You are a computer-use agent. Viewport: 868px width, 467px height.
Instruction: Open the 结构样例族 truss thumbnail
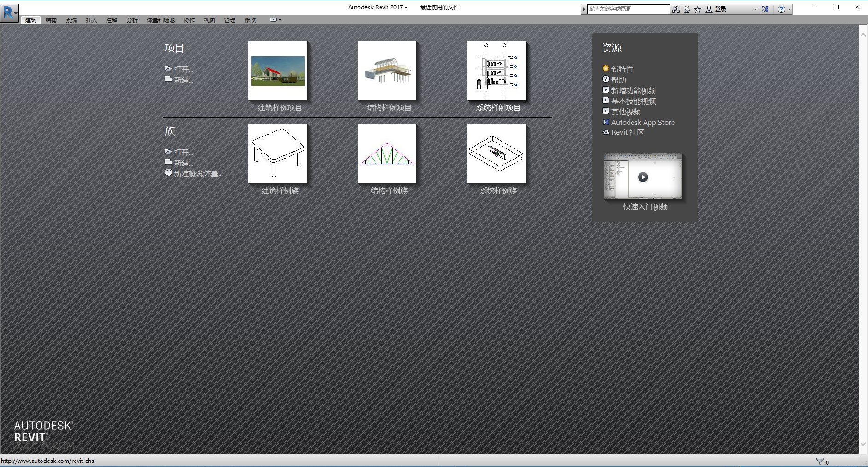pos(387,154)
